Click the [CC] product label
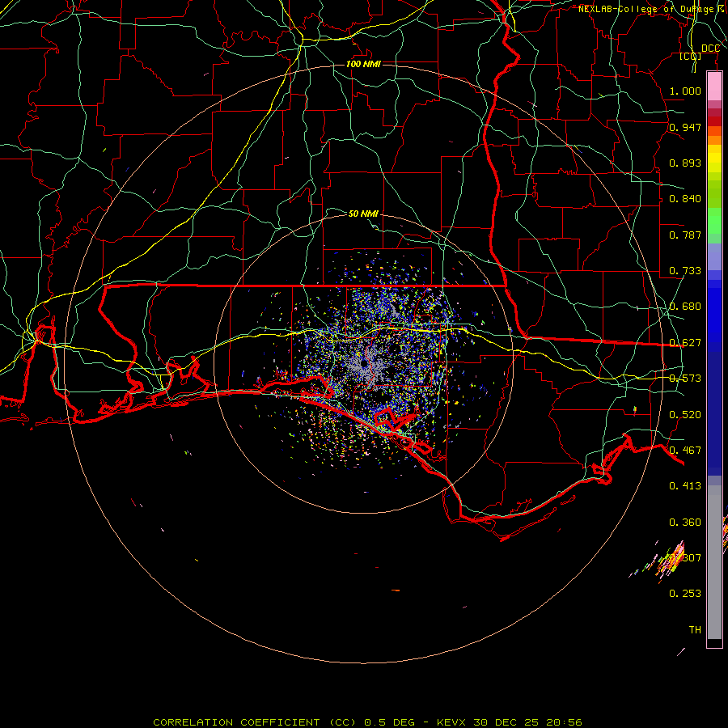This screenshot has width=728, height=728. [x=691, y=57]
